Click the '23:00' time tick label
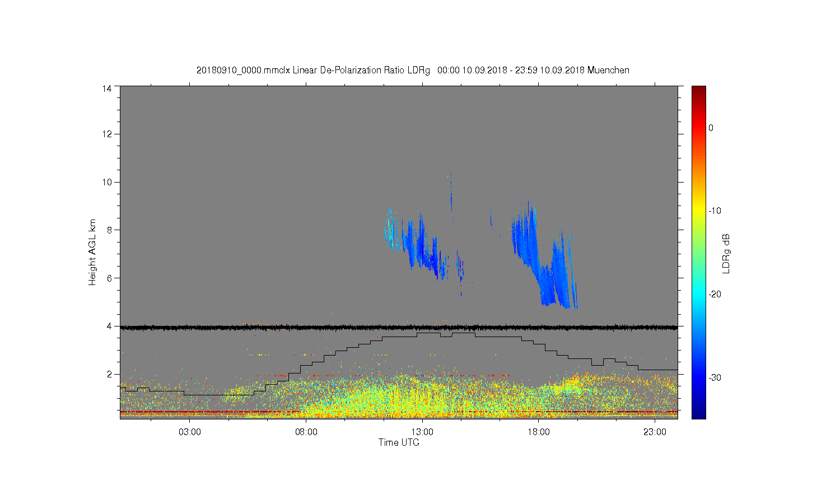The height and width of the screenshot is (504, 840). click(655, 432)
